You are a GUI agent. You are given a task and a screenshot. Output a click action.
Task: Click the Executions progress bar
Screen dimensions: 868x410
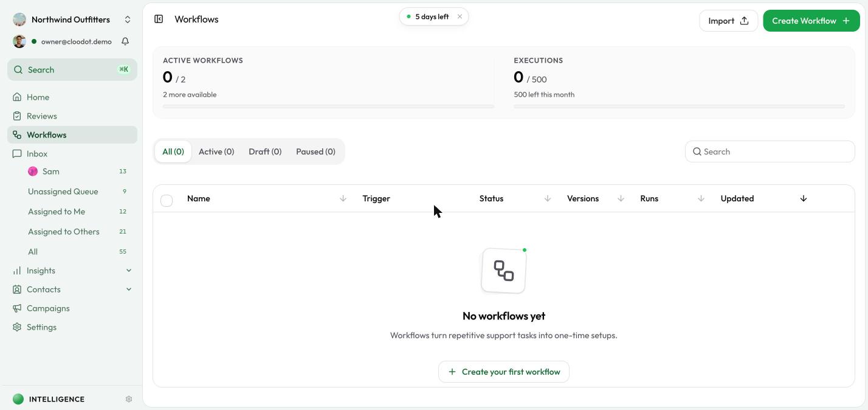tap(679, 106)
